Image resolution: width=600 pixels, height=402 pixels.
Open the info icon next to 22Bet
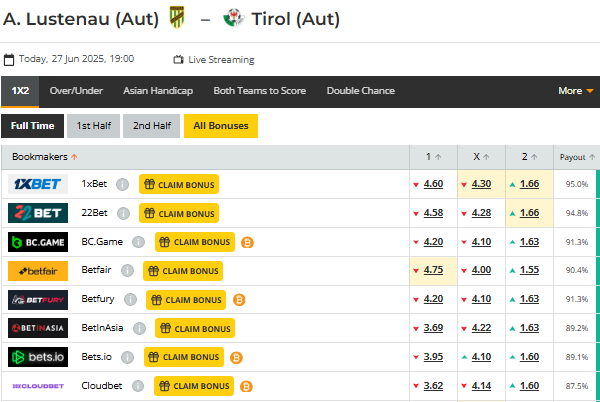pos(123,213)
